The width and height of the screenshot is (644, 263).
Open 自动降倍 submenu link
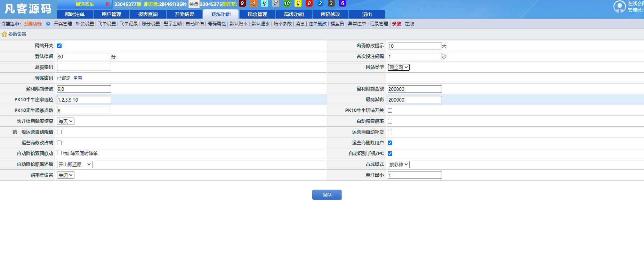point(195,24)
